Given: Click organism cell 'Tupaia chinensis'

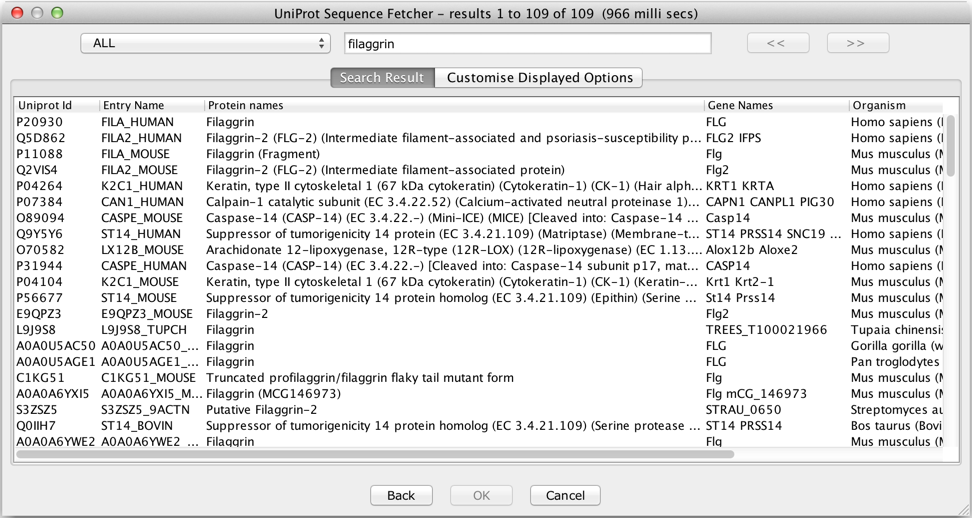Looking at the screenshot, I should (x=896, y=330).
